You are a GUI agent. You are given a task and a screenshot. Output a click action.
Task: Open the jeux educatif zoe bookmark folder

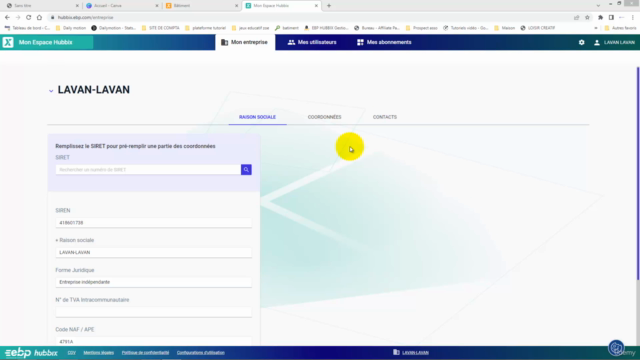tap(250, 28)
